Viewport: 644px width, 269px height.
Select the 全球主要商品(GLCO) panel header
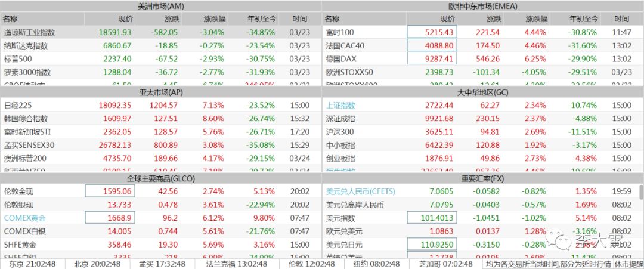[160, 178]
